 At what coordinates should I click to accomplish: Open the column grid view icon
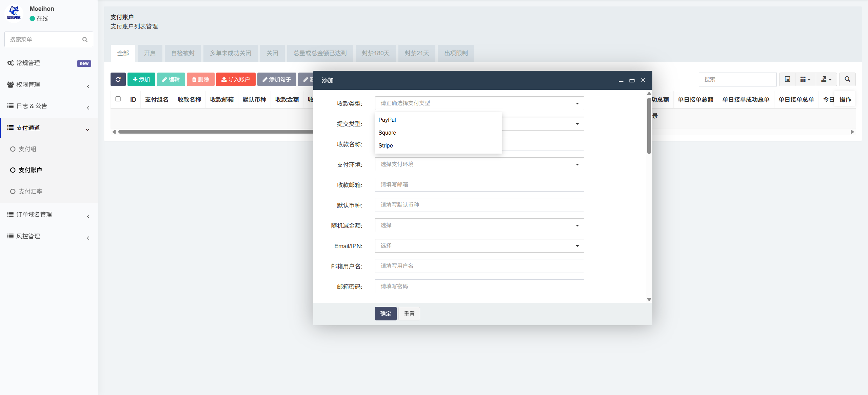(x=805, y=79)
